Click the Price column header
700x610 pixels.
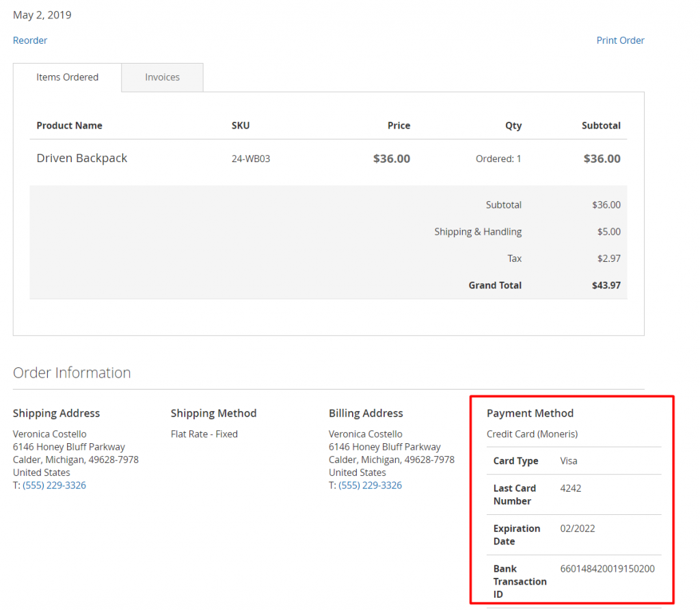399,126
